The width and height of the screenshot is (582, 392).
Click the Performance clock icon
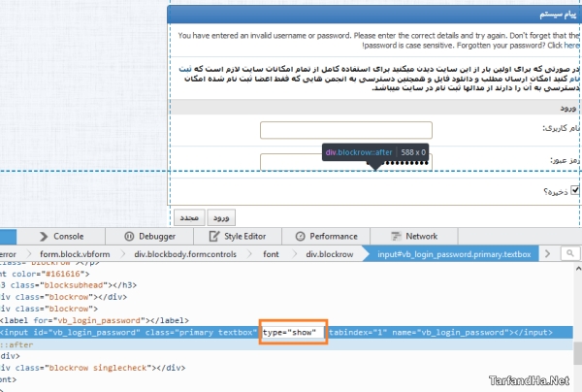(x=300, y=237)
